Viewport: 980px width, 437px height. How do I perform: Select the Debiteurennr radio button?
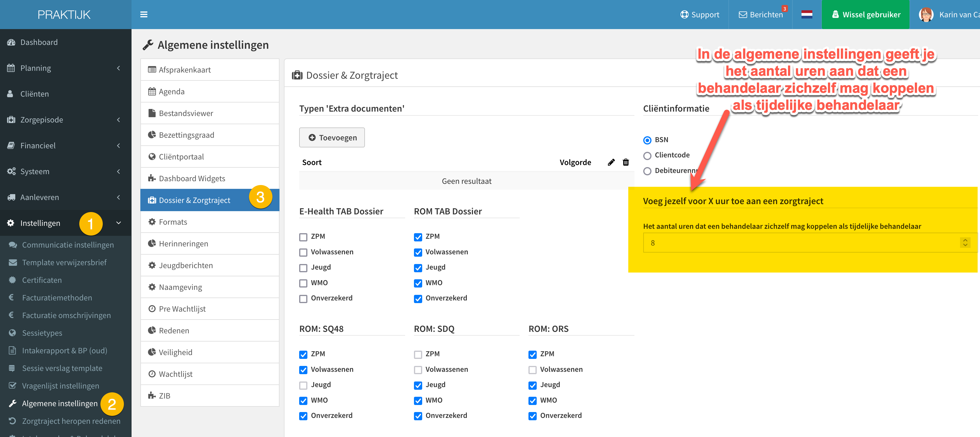point(647,171)
